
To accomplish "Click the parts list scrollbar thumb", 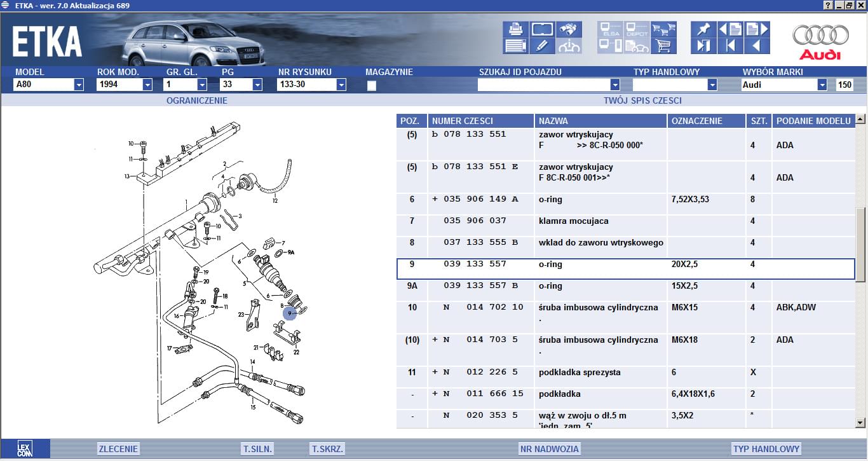I will (x=860, y=244).
